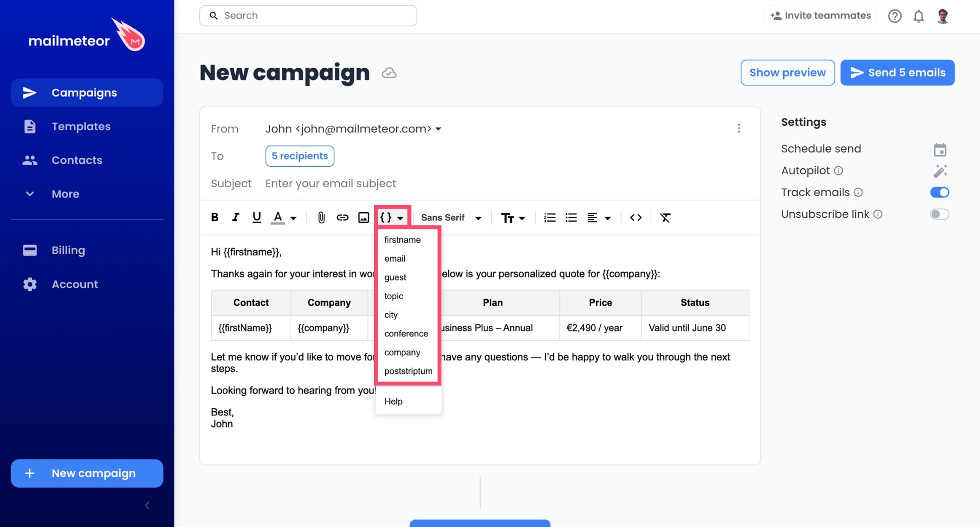Toggle bold formatting
This screenshot has height=527, width=980.
tap(215, 217)
